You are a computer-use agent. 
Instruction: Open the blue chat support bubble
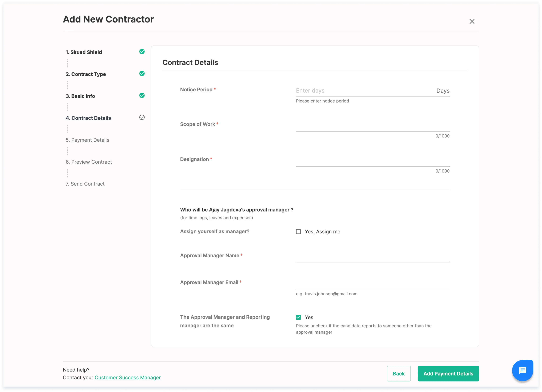(522, 371)
